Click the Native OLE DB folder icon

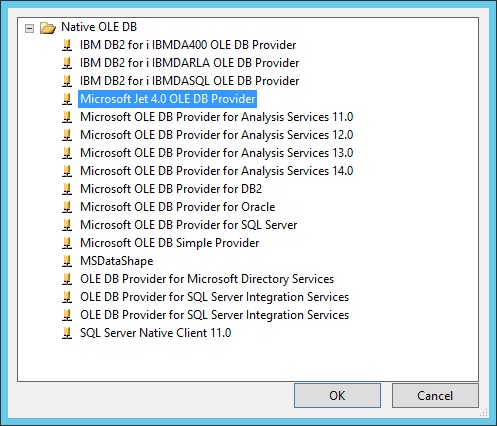point(48,28)
